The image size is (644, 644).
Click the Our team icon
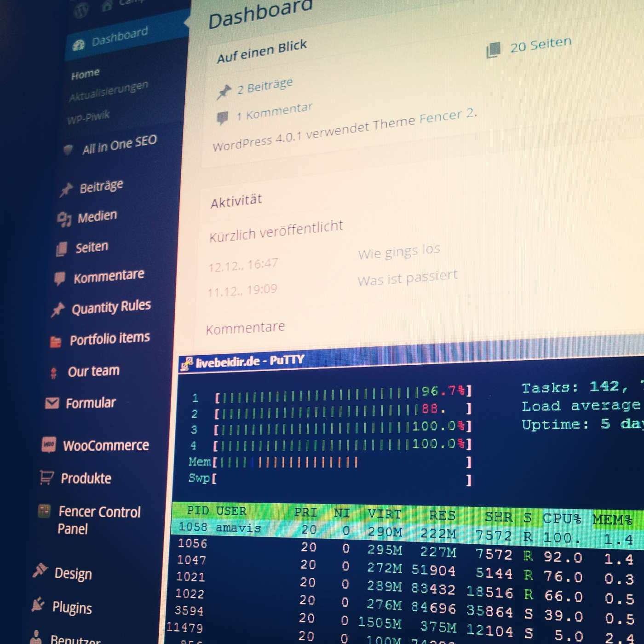click(53, 373)
